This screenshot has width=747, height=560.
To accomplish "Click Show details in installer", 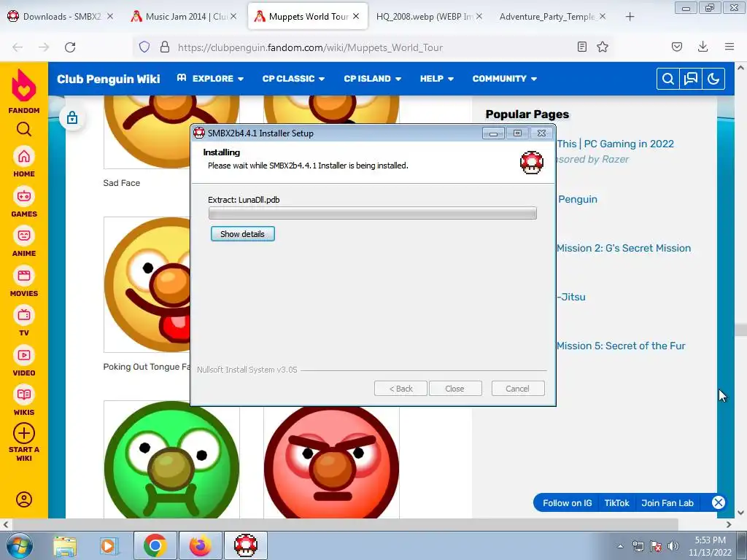I will (242, 234).
